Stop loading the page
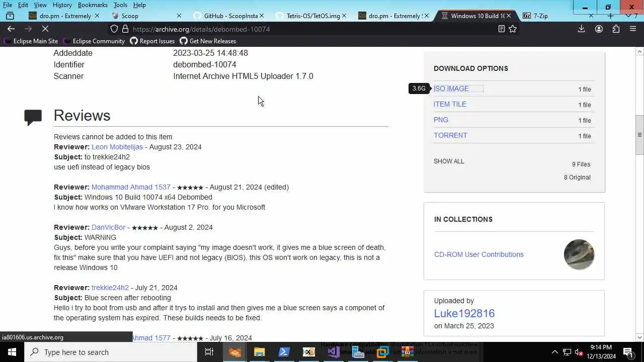This screenshot has width=644, height=362. tap(45, 29)
